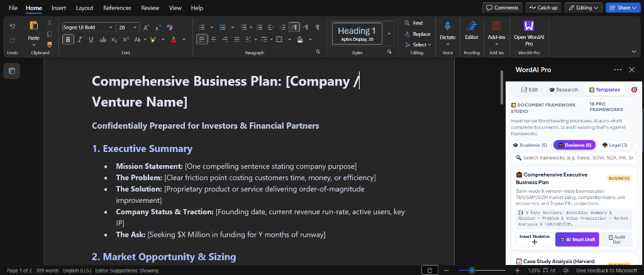Click the Shading paint bucket icon

coord(300,40)
